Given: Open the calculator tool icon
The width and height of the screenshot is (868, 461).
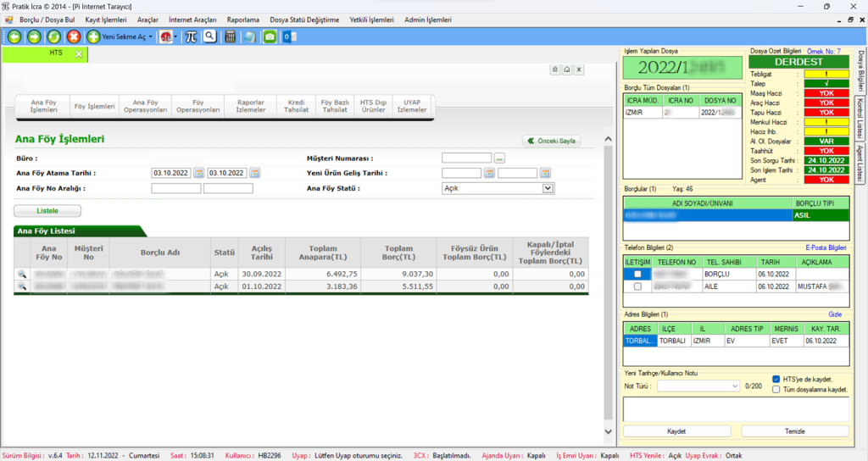Looking at the screenshot, I should coord(230,36).
